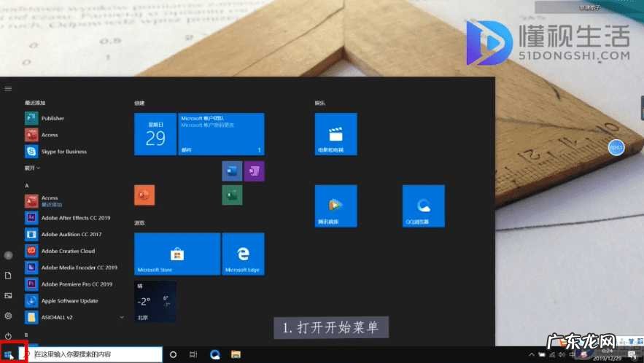This screenshot has width=644, height=363.
Task: Open Settings gear in Start sidebar
Action: 8,316
